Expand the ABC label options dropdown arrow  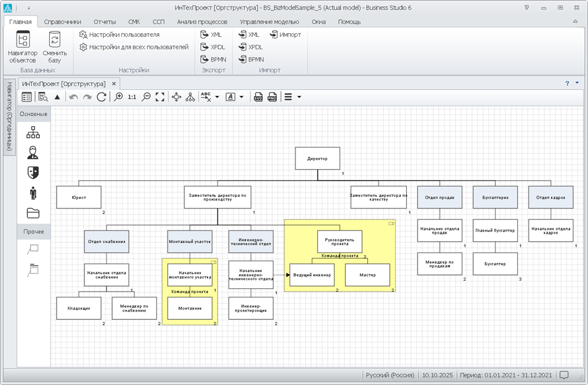(x=217, y=97)
